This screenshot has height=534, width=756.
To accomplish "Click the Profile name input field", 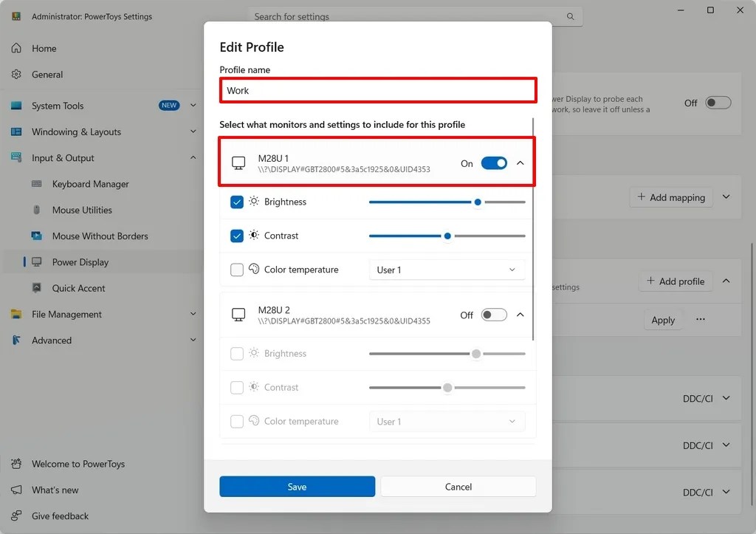I will [x=378, y=90].
